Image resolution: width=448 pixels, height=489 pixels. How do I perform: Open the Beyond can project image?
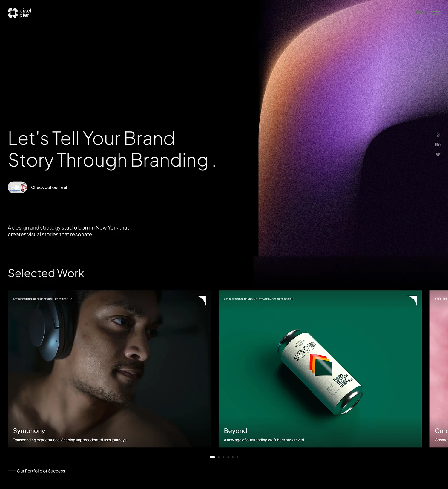[320, 369]
